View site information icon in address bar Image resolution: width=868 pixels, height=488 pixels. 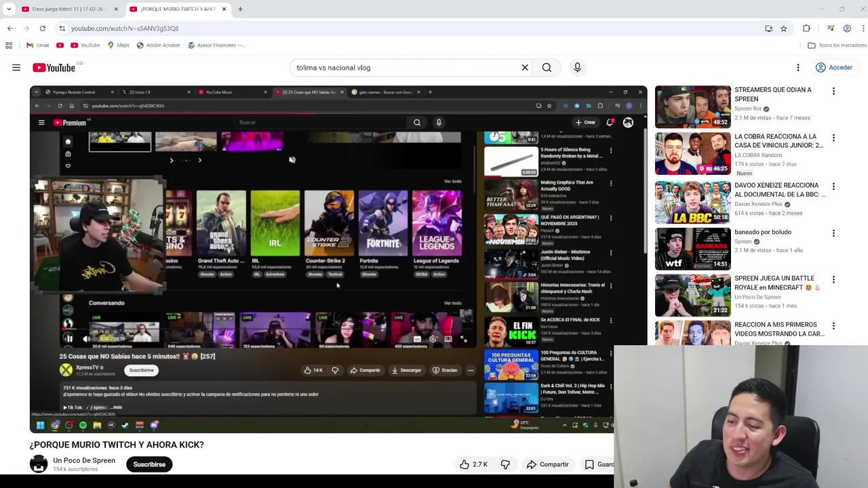coord(62,28)
